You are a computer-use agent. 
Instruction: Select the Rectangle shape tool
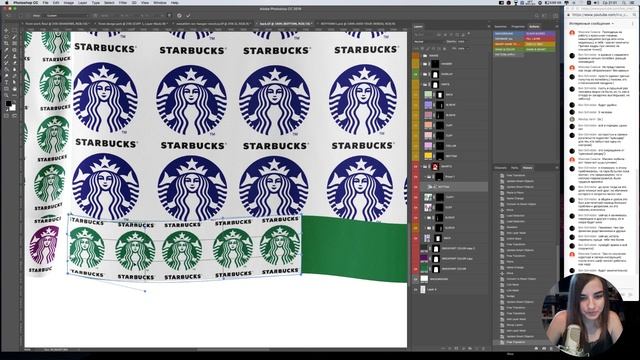tap(6, 89)
